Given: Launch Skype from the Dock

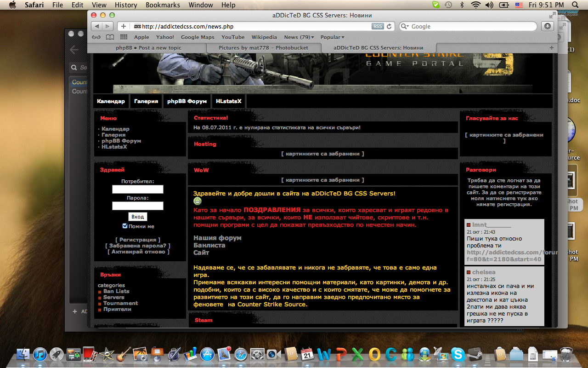Looking at the screenshot, I should pyautogui.click(x=458, y=354).
